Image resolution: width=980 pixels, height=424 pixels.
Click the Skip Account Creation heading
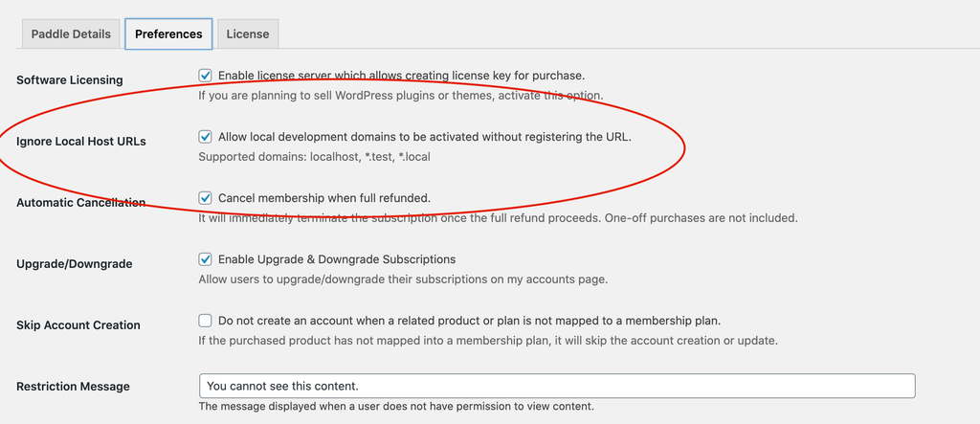[78, 325]
